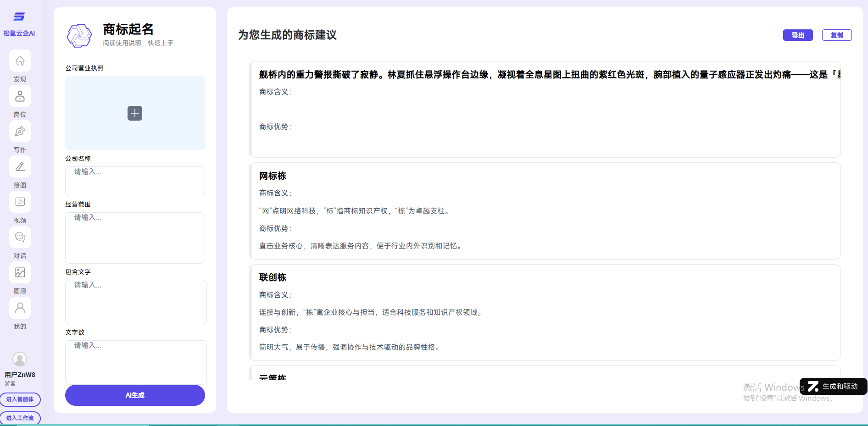Click the plus icon to upload license

(x=135, y=113)
